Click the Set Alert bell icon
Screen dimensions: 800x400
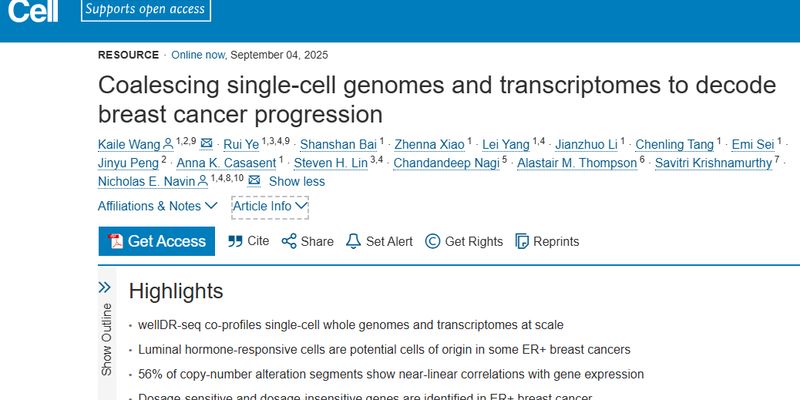(x=353, y=241)
